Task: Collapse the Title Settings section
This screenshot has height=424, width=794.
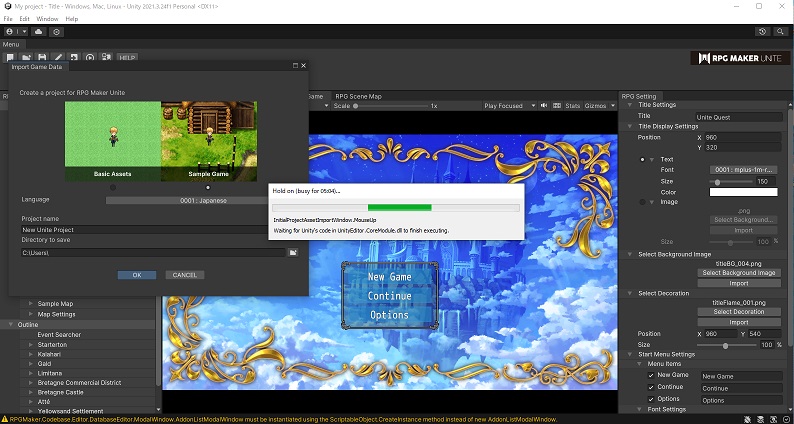Action: pos(630,105)
